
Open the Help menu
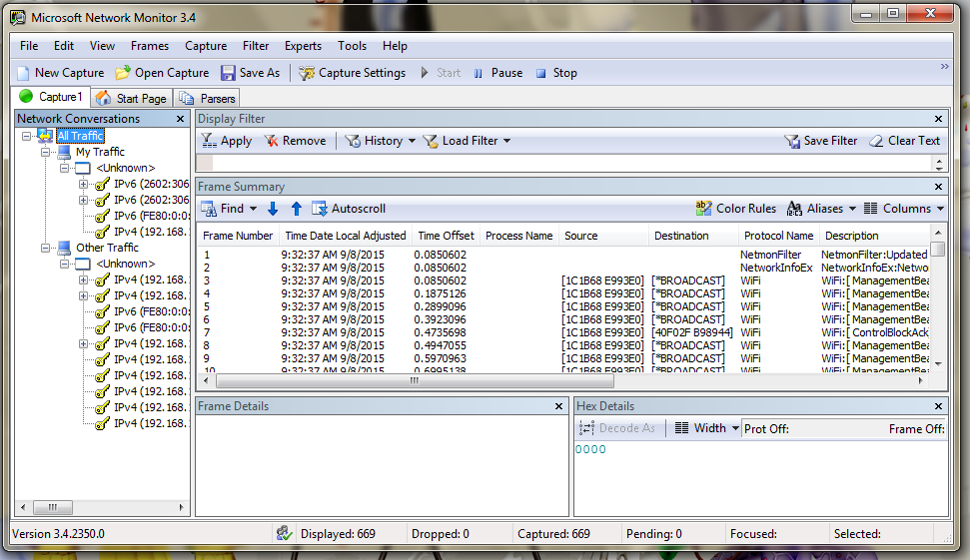(x=395, y=46)
